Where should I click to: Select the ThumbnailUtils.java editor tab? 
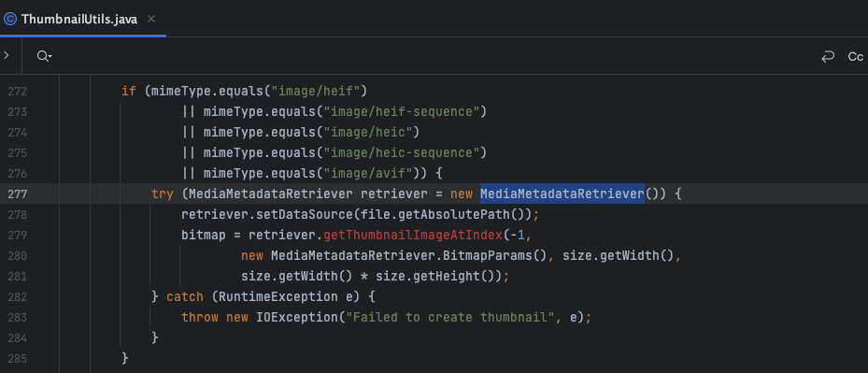coord(82,19)
